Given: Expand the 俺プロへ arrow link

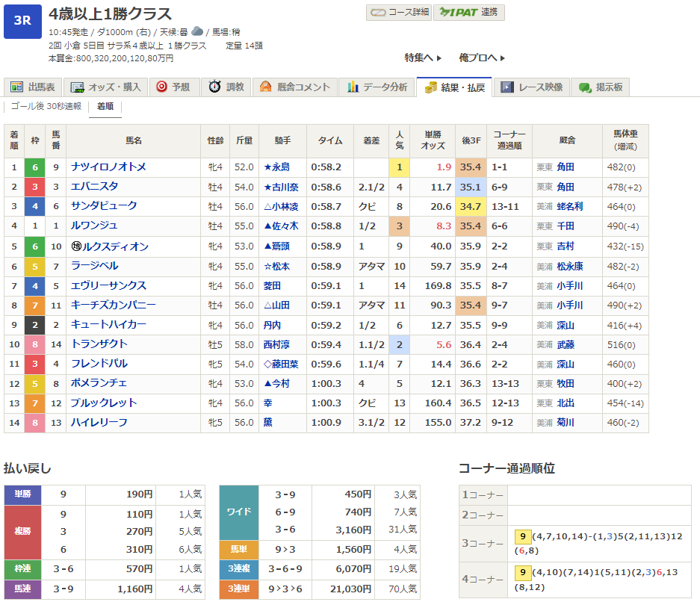Looking at the screenshot, I should (x=482, y=58).
